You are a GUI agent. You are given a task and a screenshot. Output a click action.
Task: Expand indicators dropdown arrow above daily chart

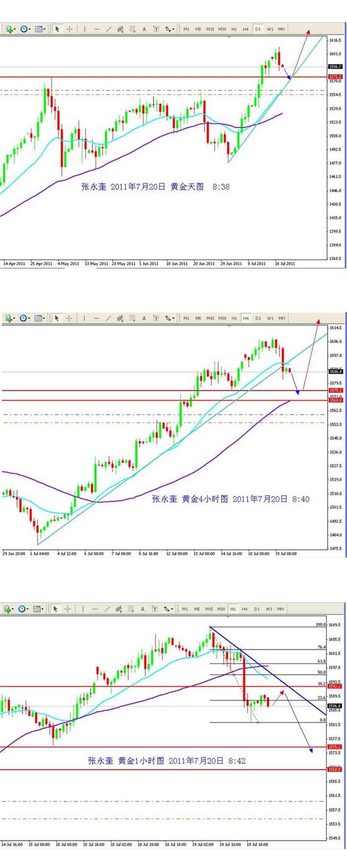pyautogui.click(x=15, y=29)
